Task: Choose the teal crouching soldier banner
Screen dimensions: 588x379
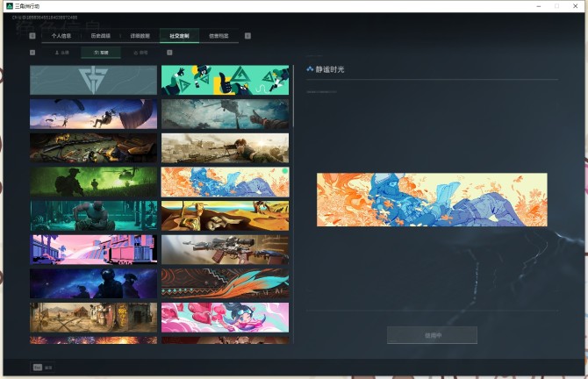Action: [93, 216]
